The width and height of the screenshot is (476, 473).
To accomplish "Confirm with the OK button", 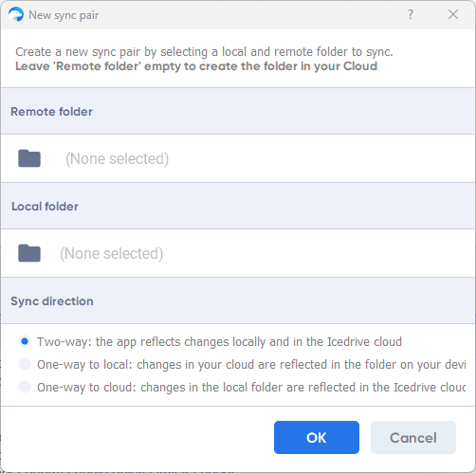I will pyautogui.click(x=317, y=437).
